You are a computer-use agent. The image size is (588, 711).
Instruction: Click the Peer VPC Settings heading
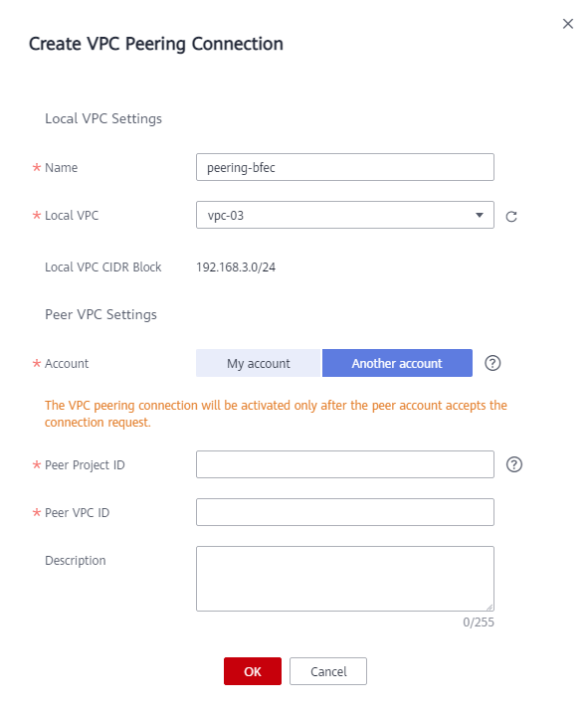pyautogui.click(x=100, y=314)
